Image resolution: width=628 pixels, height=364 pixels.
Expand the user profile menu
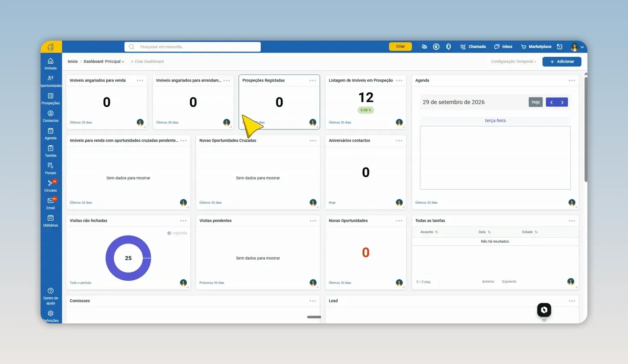[577, 47]
